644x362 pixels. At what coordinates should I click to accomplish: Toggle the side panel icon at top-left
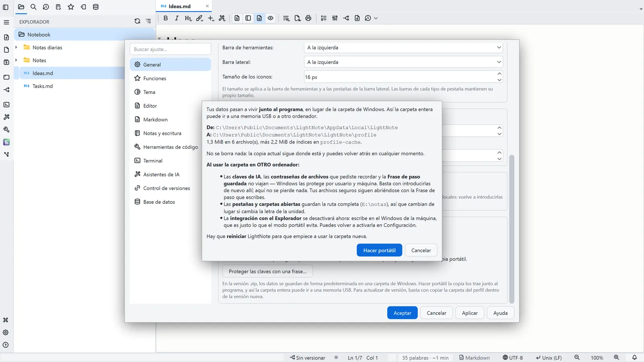coord(6,7)
